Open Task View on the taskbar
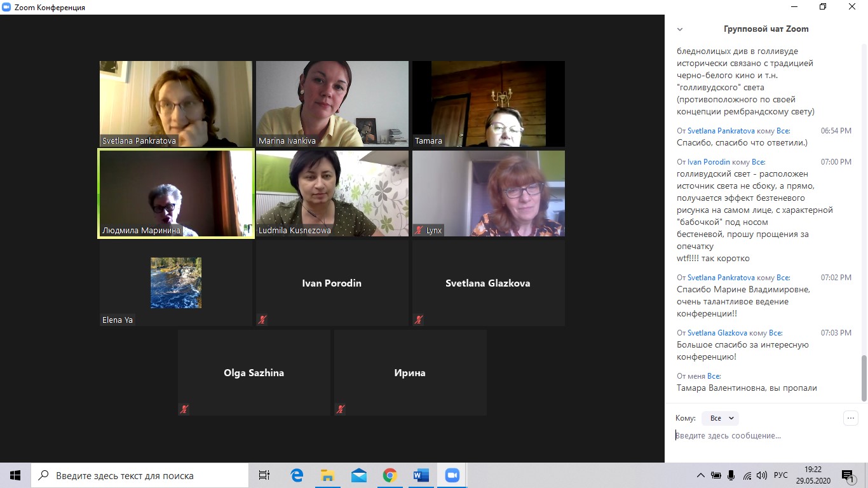 [264, 475]
